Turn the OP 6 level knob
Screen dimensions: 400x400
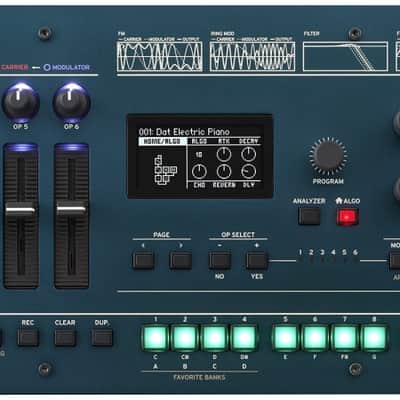click(71, 102)
